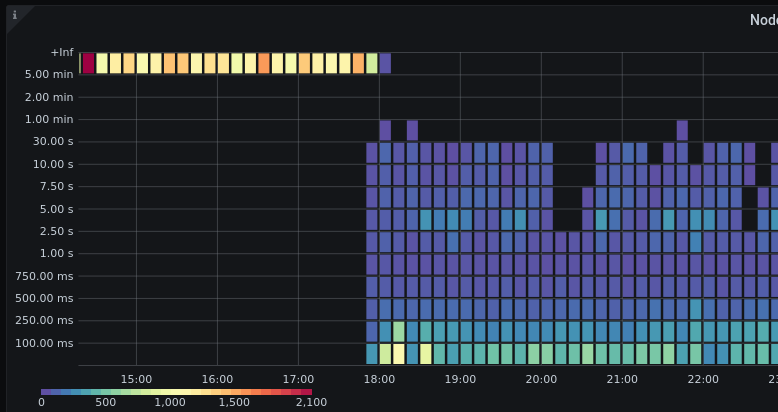
Task: Click the '250.00 ms' y-axis label
Action: [x=44, y=321]
